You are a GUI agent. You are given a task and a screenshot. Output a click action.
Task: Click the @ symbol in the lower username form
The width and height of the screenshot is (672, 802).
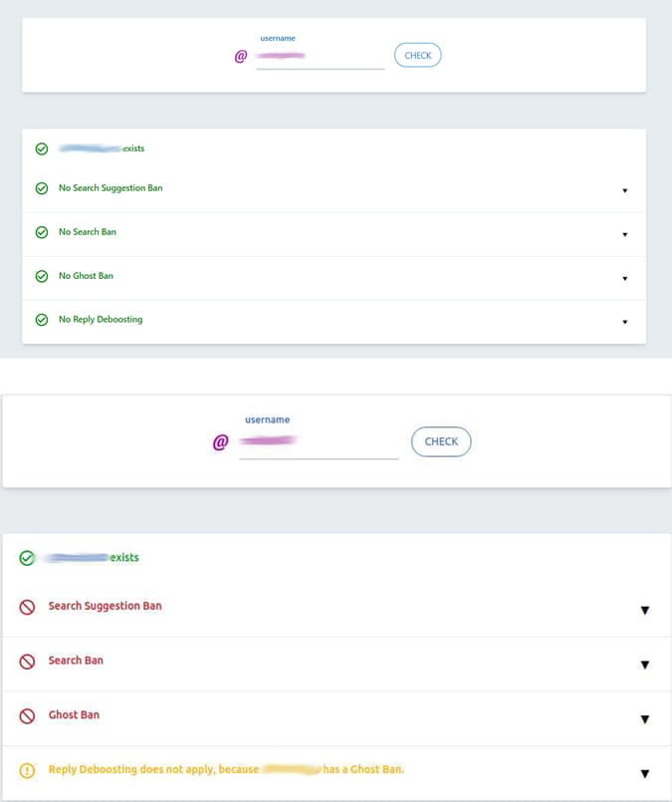coord(221,440)
